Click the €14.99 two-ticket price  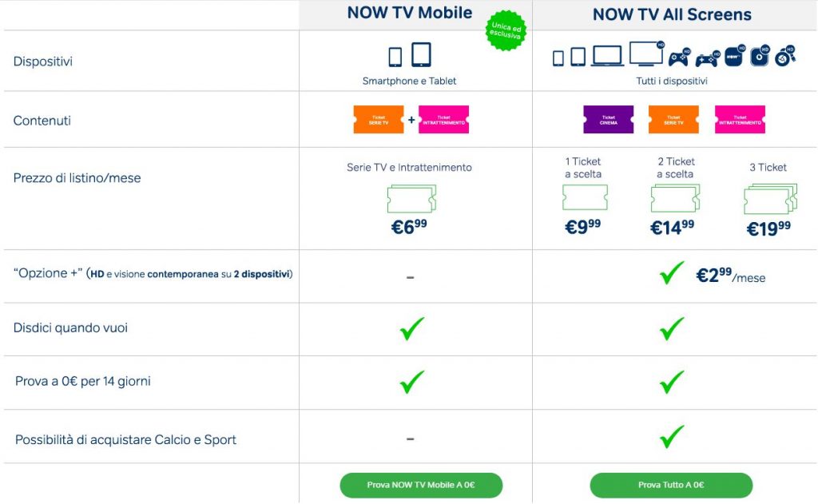coord(672,228)
